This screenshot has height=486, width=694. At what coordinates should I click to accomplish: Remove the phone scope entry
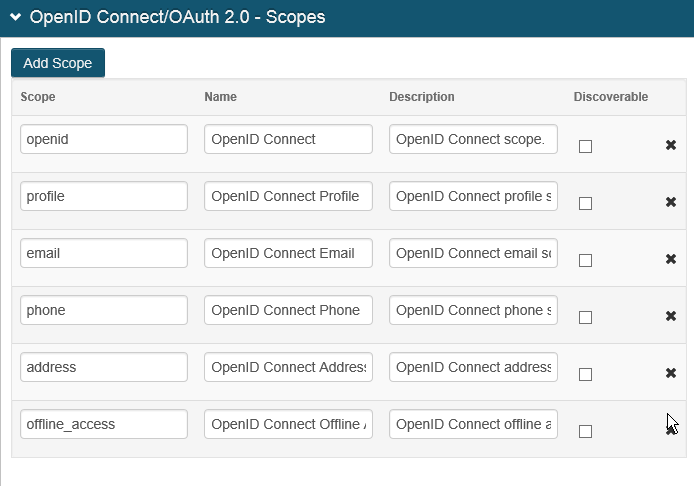pyautogui.click(x=671, y=316)
